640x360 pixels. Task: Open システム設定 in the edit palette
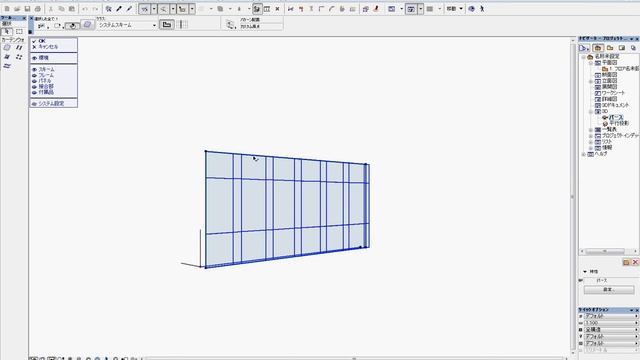51,104
